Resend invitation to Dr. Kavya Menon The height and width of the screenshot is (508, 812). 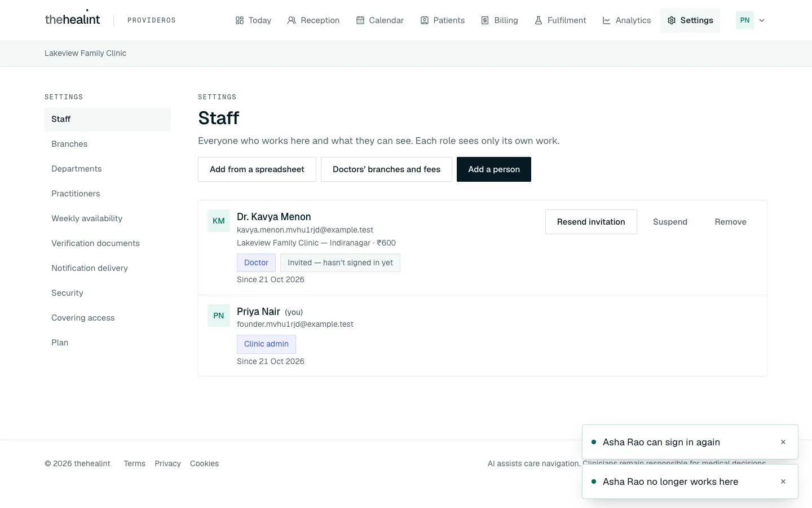[591, 222]
